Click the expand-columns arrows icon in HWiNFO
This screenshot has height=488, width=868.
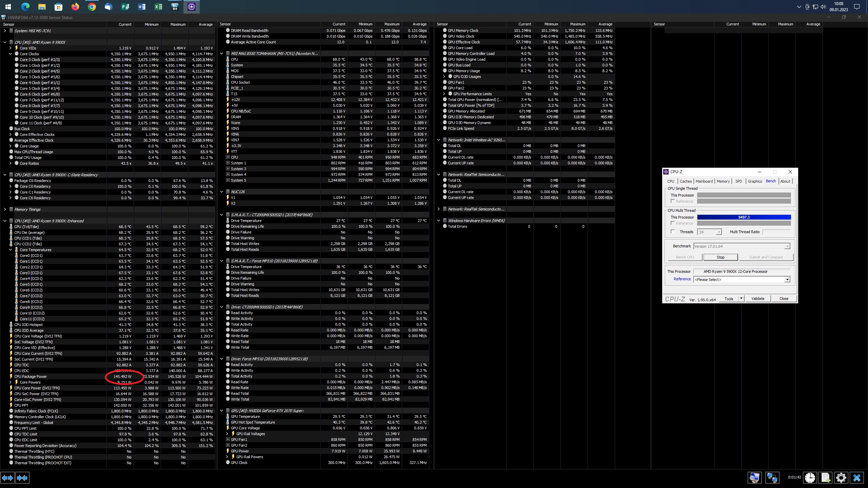(7, 478)
